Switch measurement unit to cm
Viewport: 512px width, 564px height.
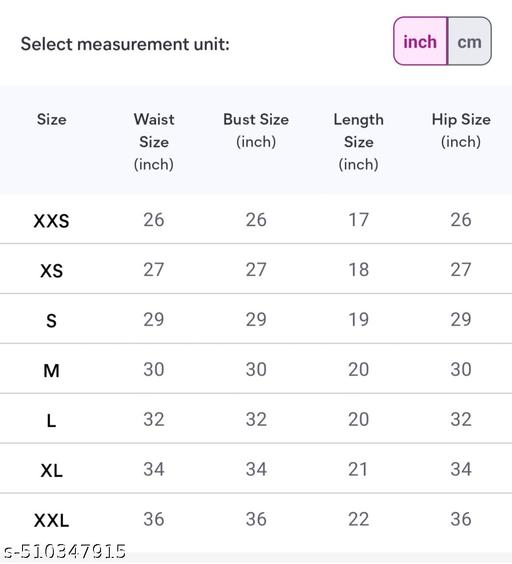point(470,41)
